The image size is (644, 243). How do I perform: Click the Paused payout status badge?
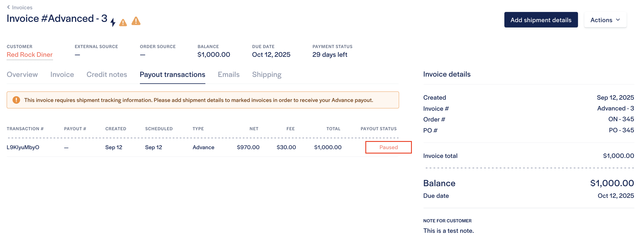(388, 147)
